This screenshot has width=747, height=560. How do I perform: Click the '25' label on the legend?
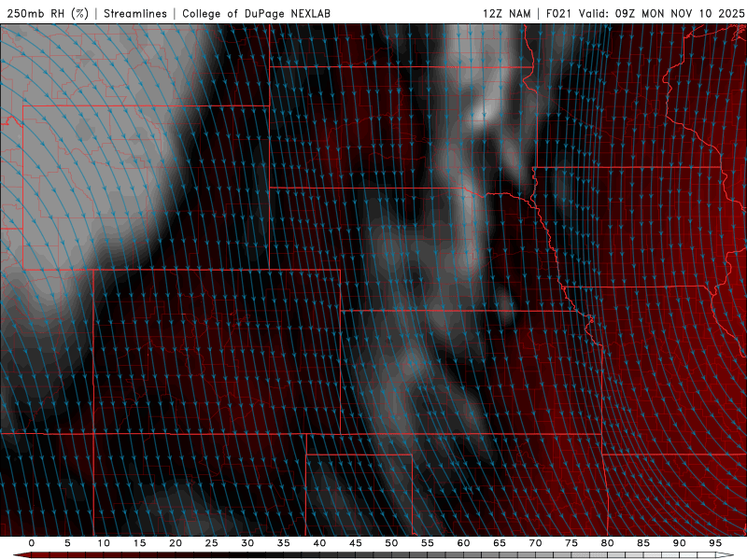coord(212,543)
